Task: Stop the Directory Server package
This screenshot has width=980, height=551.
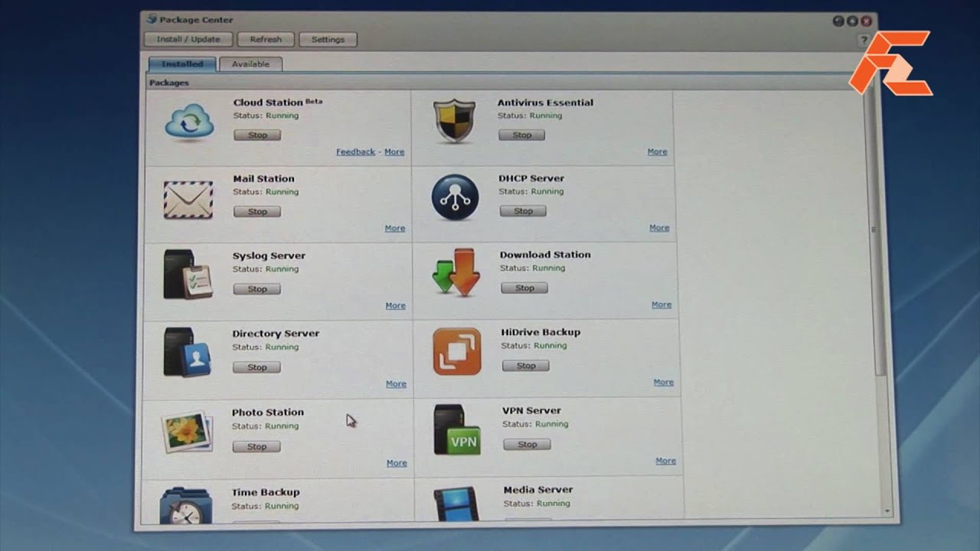Action: coord(256,367)
